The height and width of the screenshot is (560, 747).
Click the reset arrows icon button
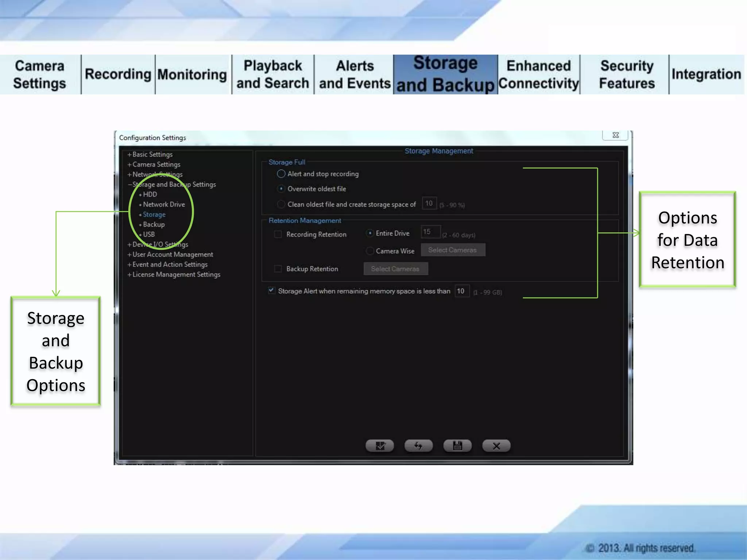418,446
